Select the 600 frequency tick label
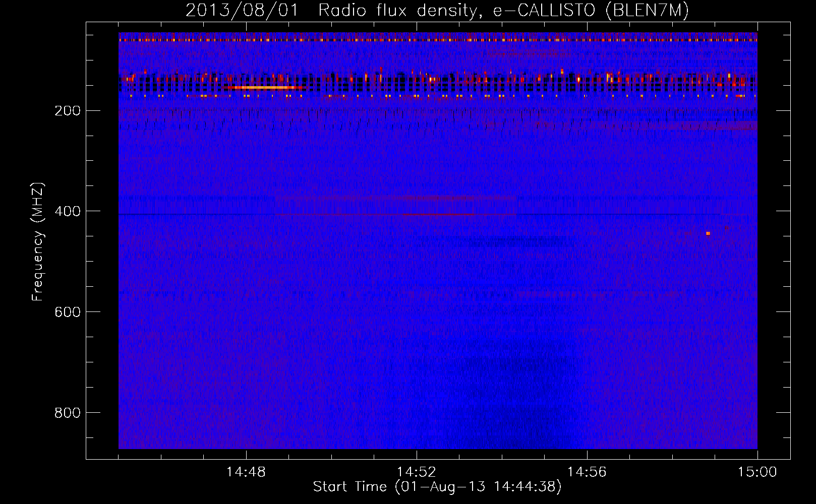 [x=68, y=312]
